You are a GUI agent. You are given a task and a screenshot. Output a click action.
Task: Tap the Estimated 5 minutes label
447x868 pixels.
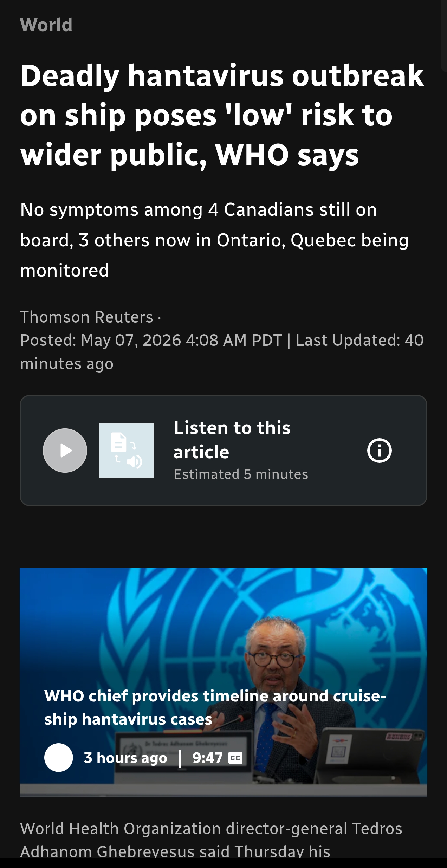coord(241,474)
